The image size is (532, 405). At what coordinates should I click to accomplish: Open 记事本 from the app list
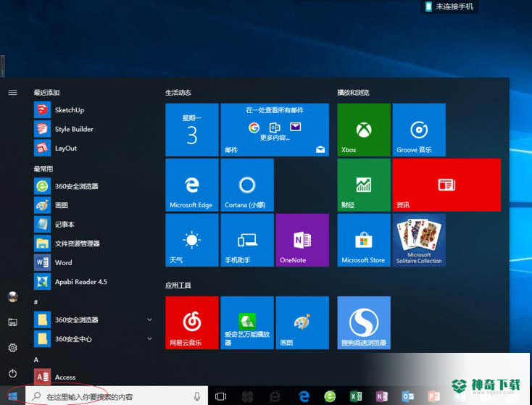point(91,224)
